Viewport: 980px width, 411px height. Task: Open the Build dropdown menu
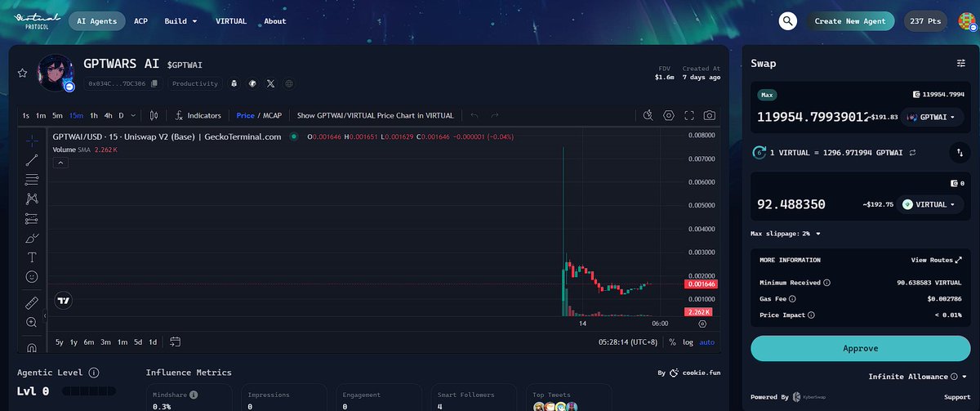180,21
